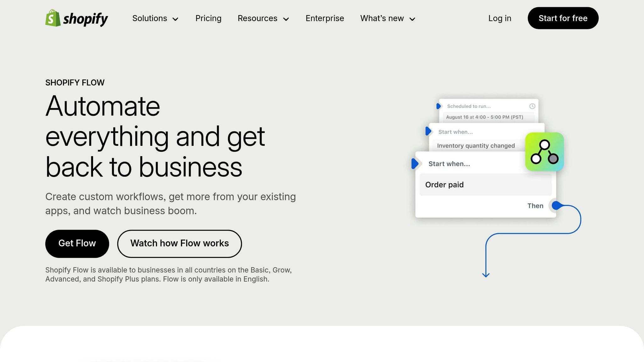Expand the Resources dropdown chevron
The width and height of the screenshot is (644, 362).
pyautogui.click(x=286, y=19)
